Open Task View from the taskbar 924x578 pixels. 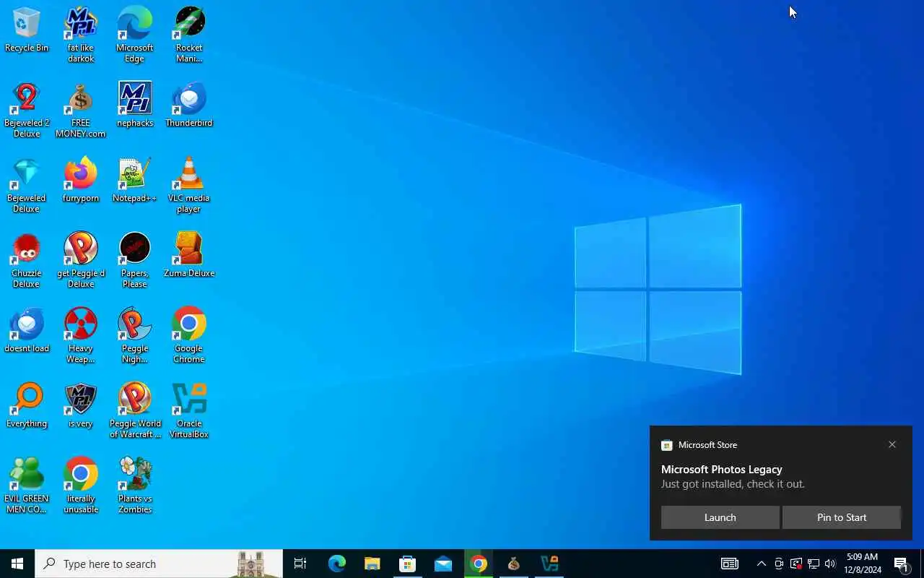300,564
